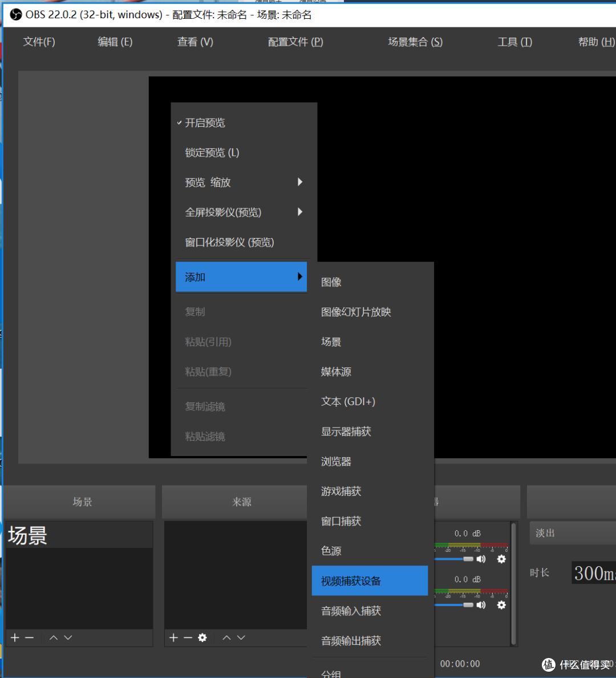This screenshot has height=678, width=616.
Task: Click the OBS logo in title bar
Action: (x=15, y=15)
